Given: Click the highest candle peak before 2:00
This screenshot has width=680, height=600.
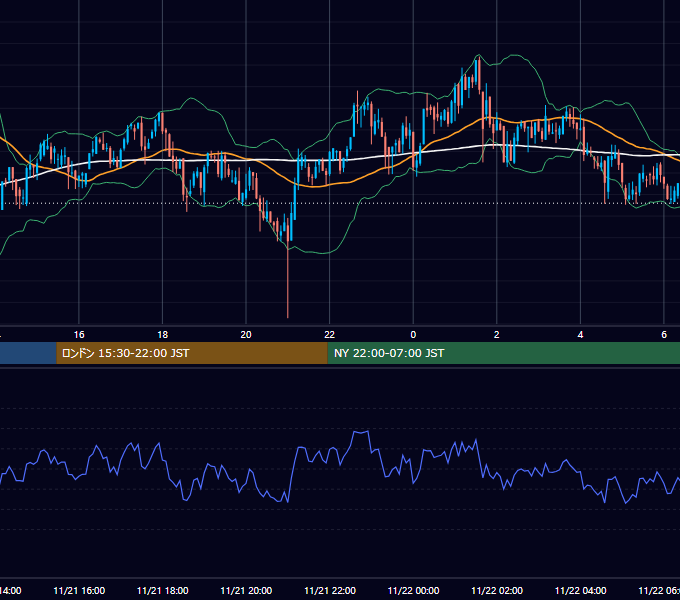Looking at the screenshot, I should point(479,74).
